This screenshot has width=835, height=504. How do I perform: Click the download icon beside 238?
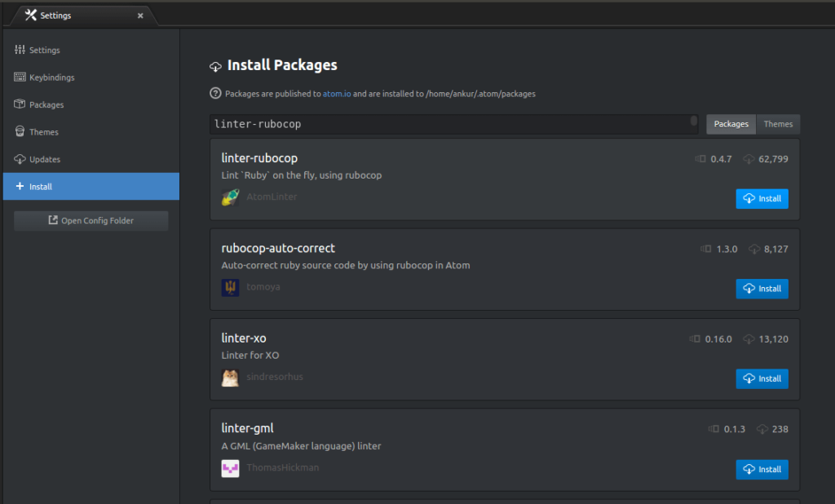point(762,429)
